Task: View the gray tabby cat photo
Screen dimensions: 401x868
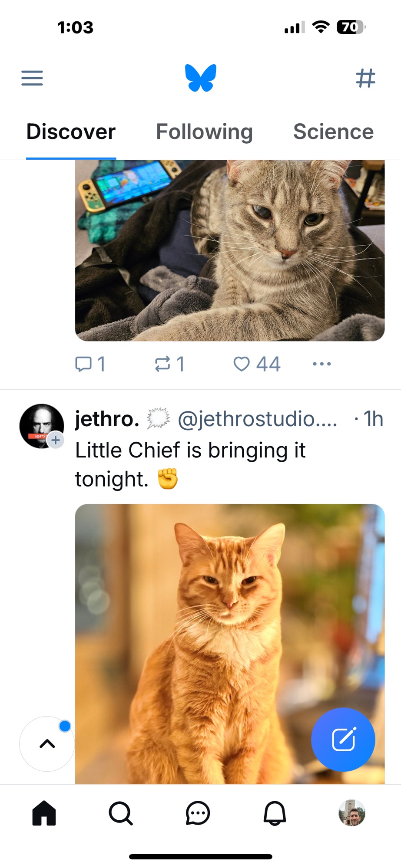Action: (229, 250)
